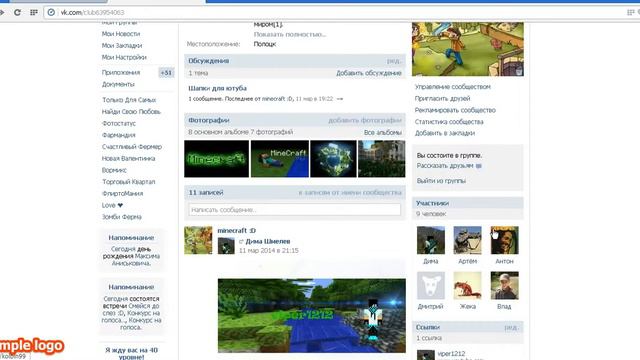The width and height of the screenshot is (640, 360).
Task: Open the Новая Валентинка app link
Action: 128,159
